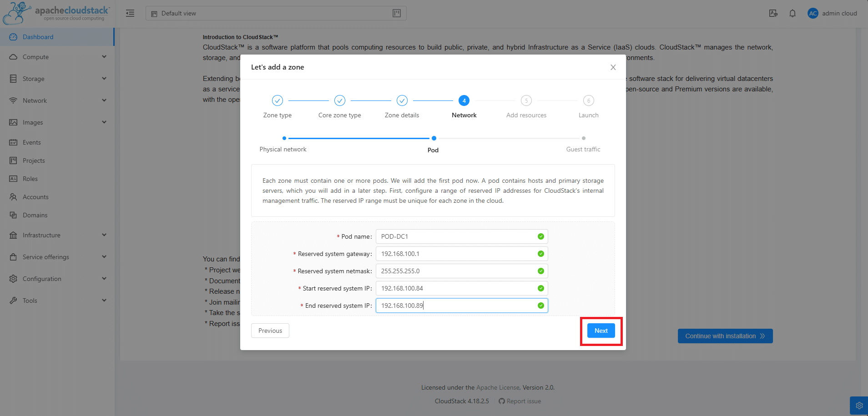Open Dashboard from the sidebar

pos(57,37)
